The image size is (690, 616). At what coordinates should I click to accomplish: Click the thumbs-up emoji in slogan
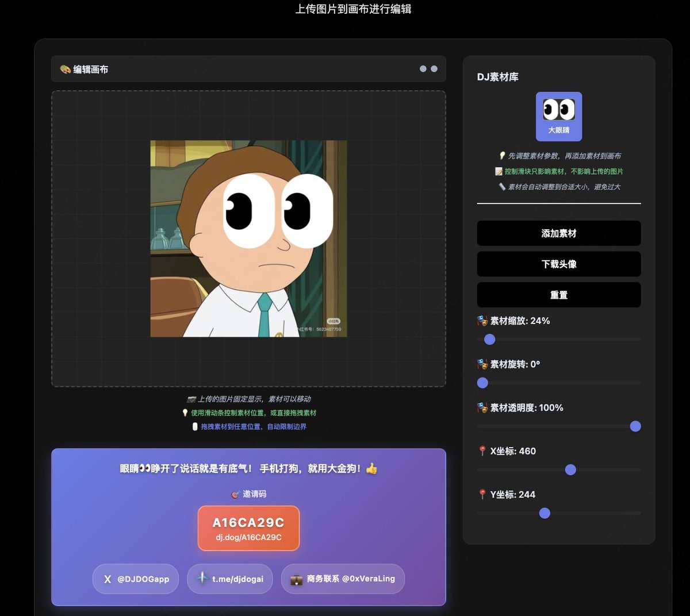(x=371, y=469)
